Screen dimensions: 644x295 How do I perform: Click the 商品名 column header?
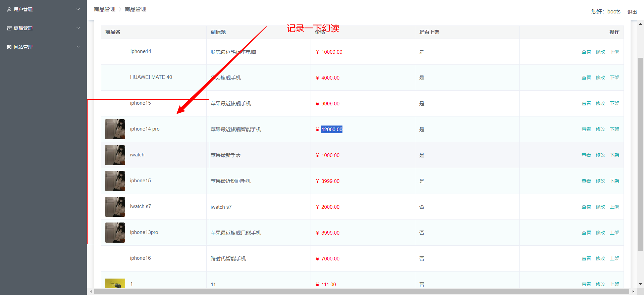113,32
